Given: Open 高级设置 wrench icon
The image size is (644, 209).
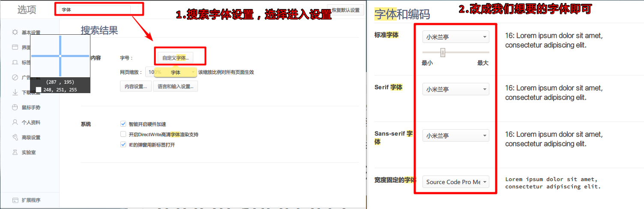Looking at the screenshot, I should click(x=15, y=137).
